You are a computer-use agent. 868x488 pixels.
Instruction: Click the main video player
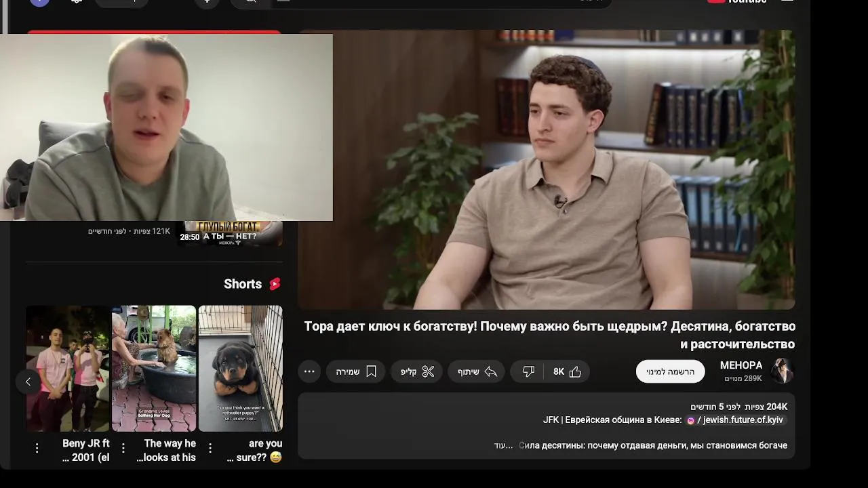tap(547, 169)
